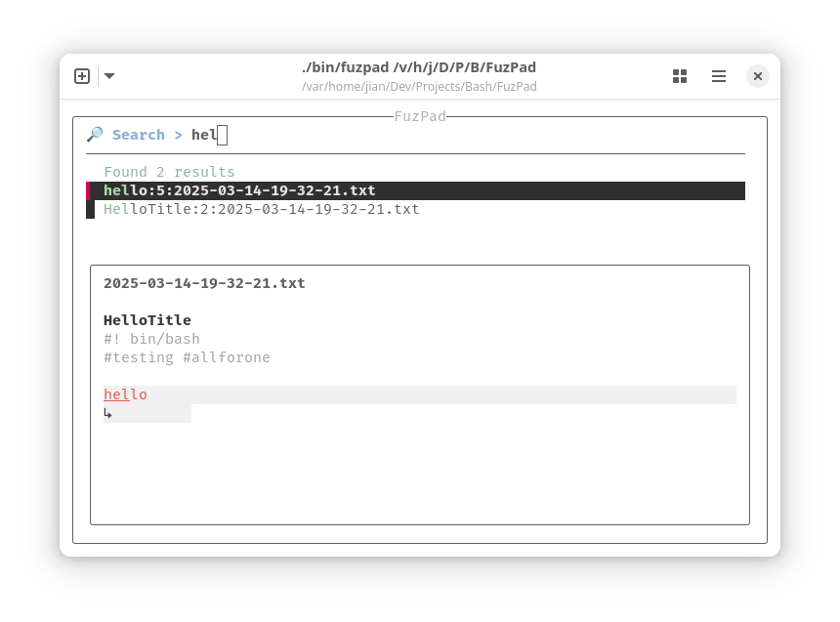Open a new terminal tab with plus icon

[x=82, y=76]
